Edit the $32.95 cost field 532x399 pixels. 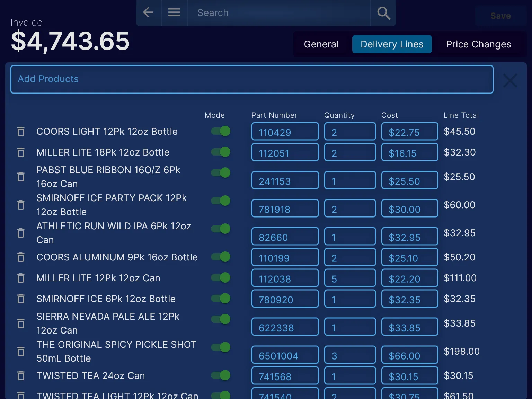(410, 237)
